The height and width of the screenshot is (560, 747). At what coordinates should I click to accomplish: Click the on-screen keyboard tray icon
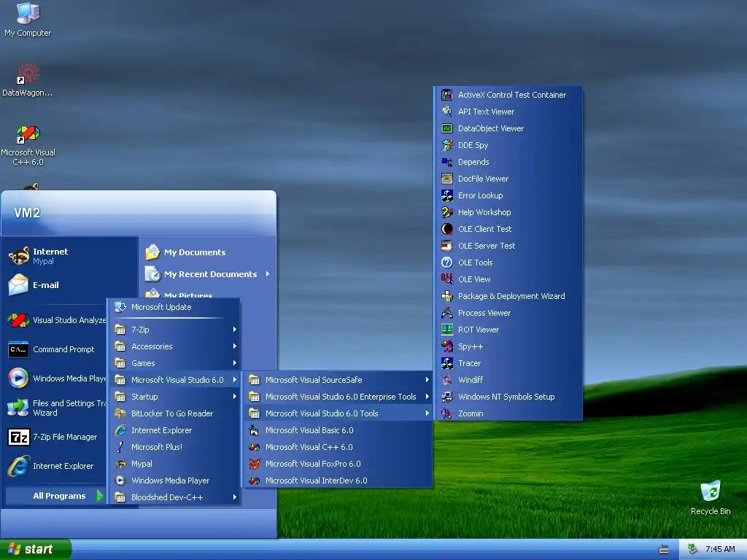click(x=664, y=550)
